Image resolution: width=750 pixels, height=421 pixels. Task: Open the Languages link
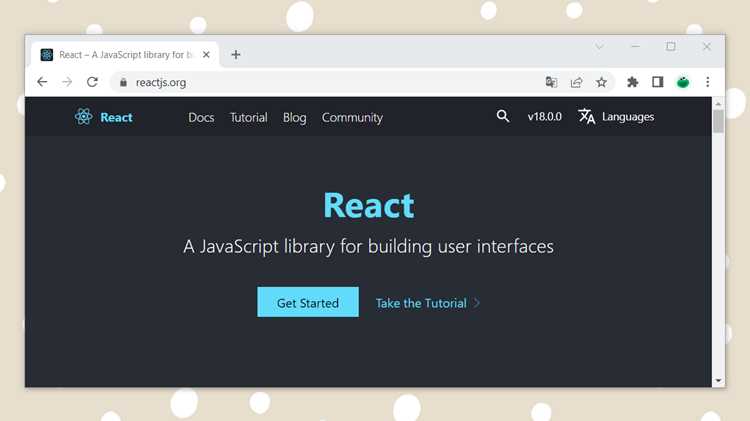(x=628, y=117)
